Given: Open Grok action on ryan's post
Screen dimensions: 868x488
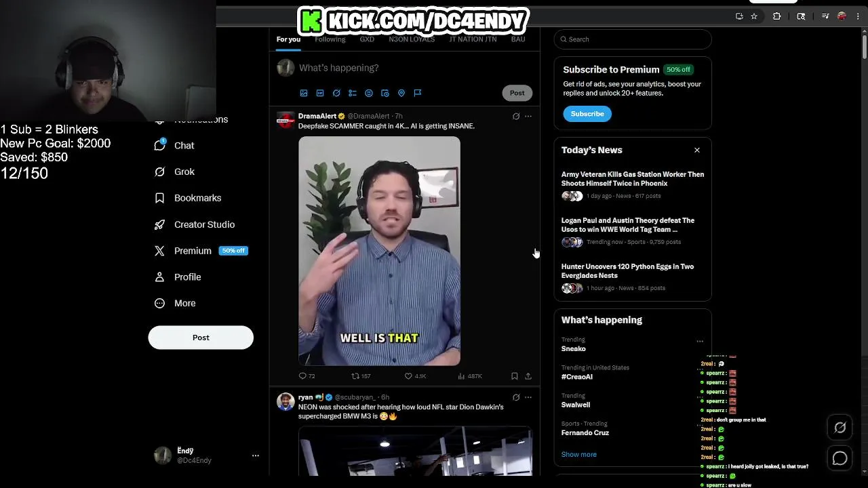Looking at the screenshot, I should coord(516,397).
